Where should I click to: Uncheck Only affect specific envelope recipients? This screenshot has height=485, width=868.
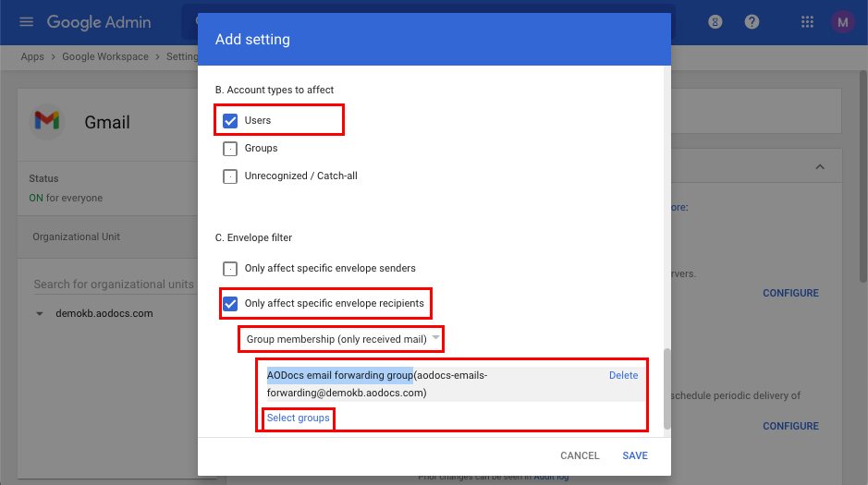[230, 304]
